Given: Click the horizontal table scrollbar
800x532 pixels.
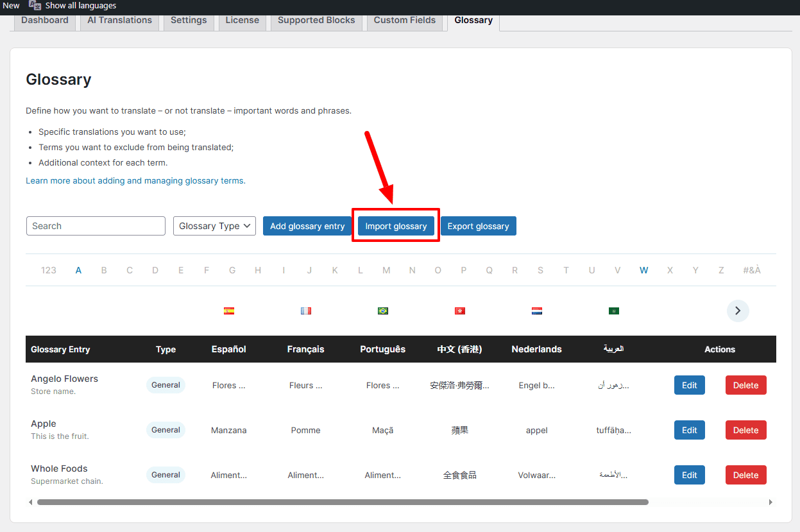Looking at the screenshot, I should [343, 502].
